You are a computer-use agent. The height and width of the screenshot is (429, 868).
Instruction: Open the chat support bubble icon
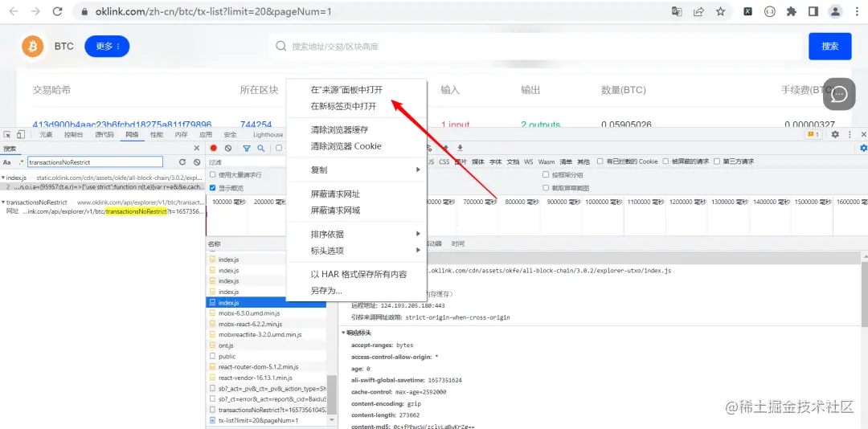point(840,94)
